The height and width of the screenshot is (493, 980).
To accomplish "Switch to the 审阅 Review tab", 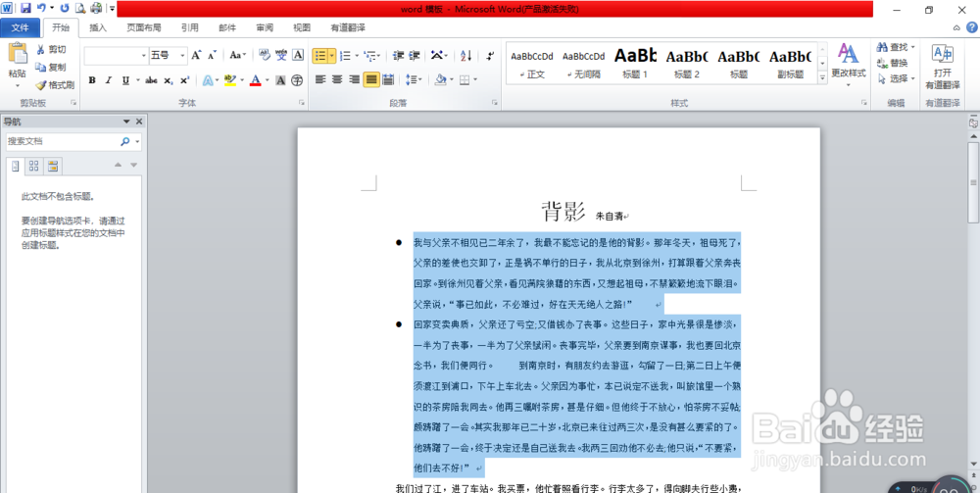I will [265, 27].
